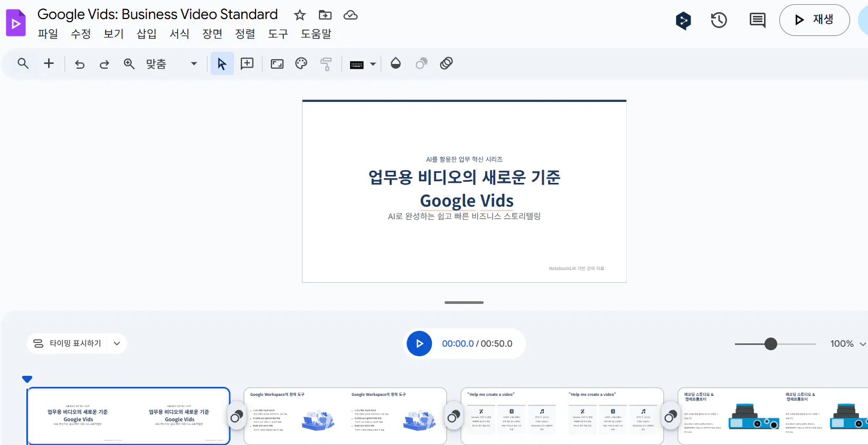868x445 pixels.
Task: Click the plus add icon in toolbar
Action: coord(49,63)
